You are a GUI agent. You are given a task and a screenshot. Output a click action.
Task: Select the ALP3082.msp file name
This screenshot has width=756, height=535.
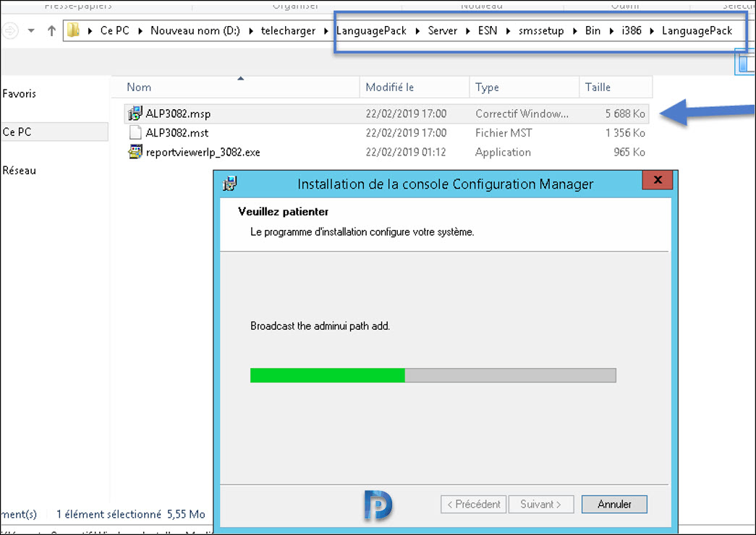tap(178, 114)
